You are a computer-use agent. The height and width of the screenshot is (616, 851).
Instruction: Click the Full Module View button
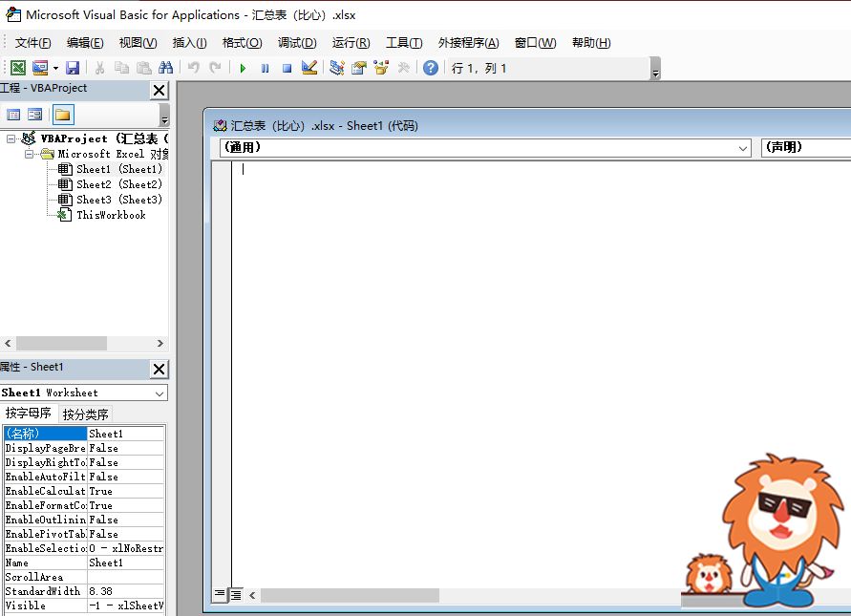point(236,595)
